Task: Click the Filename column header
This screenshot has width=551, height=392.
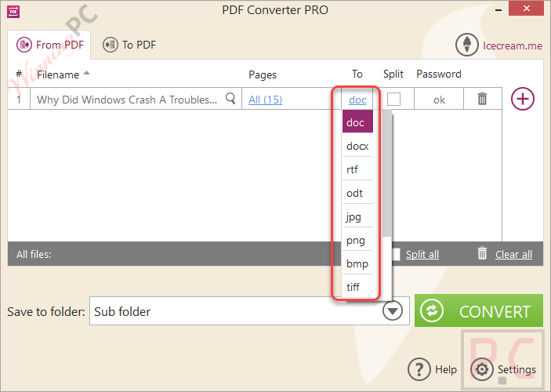Action: [58, 74]
